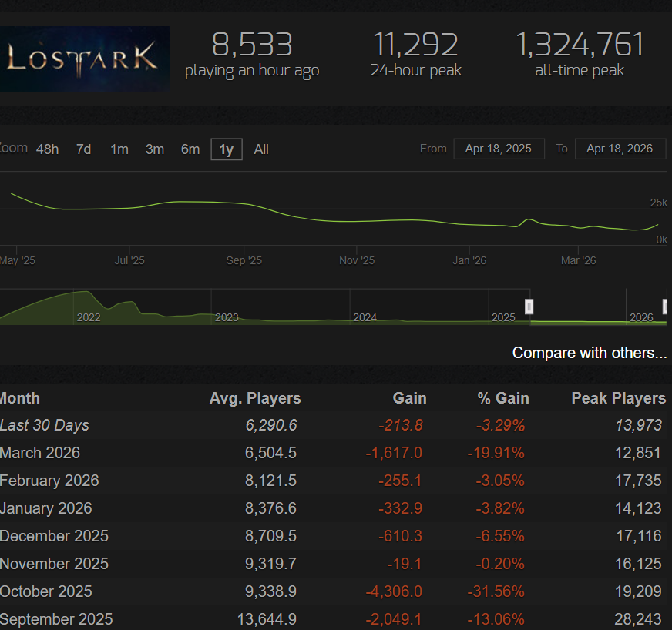Show All time chart range
Viewport: 672px width, 630px height.
[x=261, y=149]
